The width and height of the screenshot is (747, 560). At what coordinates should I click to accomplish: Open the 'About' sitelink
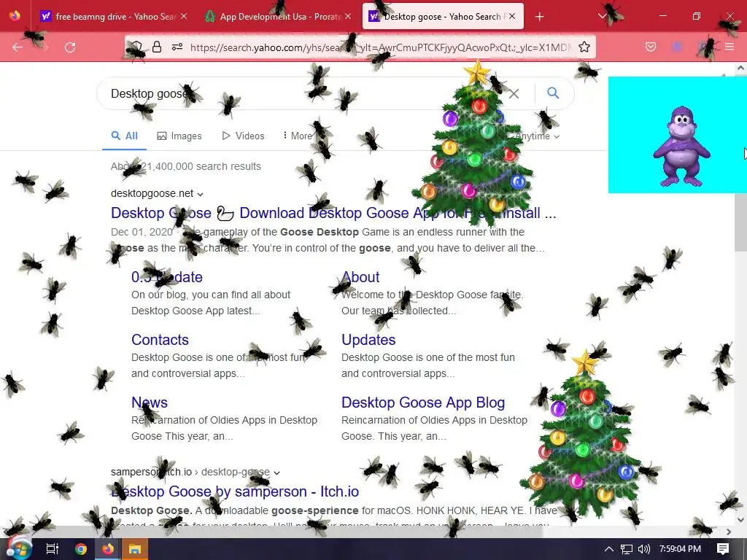tap(360, 277)
